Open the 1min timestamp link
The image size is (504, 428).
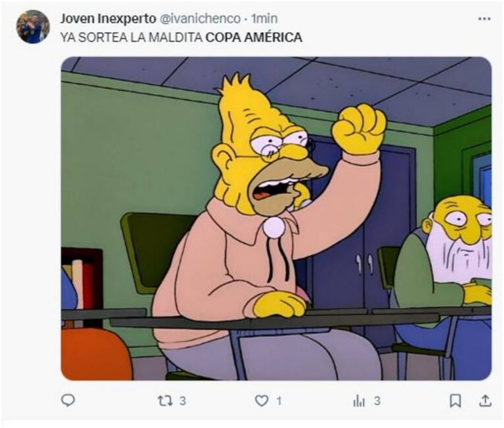pyautogui.click(x=264, y=18)
